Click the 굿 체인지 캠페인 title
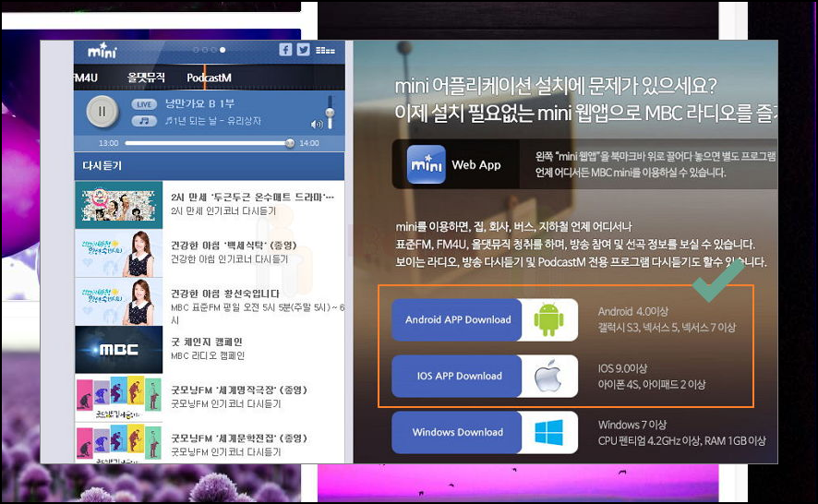This screenshot has height=504, width=818. 207,342
